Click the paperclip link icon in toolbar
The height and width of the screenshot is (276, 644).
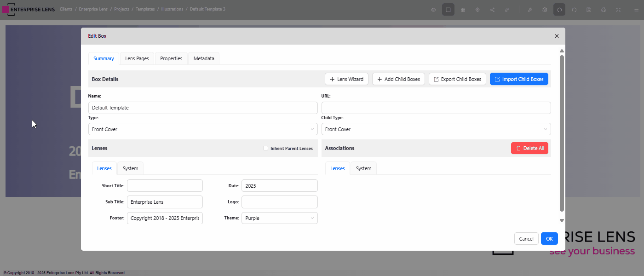point(507,10)
